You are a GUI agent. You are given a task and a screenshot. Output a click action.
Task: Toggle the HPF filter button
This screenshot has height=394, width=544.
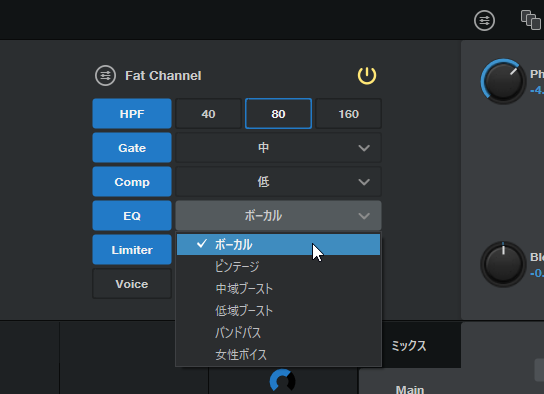click(x=132, y=114)
